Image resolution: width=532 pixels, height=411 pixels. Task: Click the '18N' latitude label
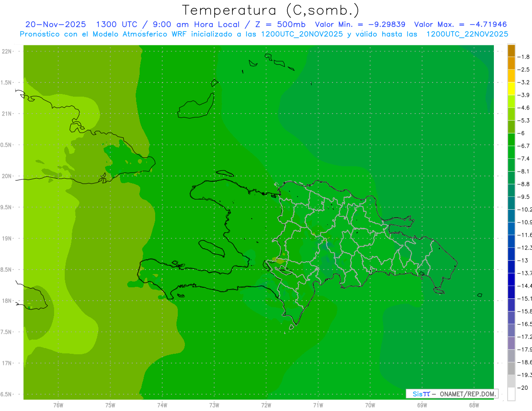point(7,301)
